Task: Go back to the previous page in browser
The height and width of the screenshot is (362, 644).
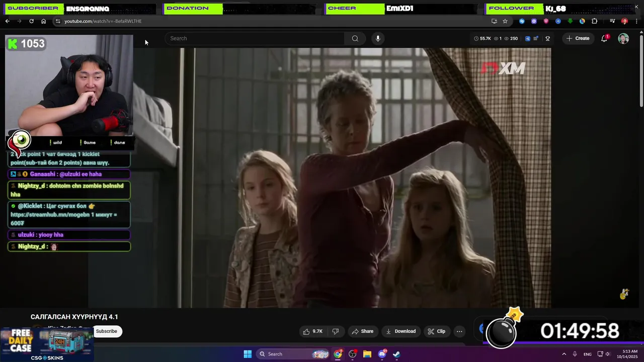Action: pos(7,21)
